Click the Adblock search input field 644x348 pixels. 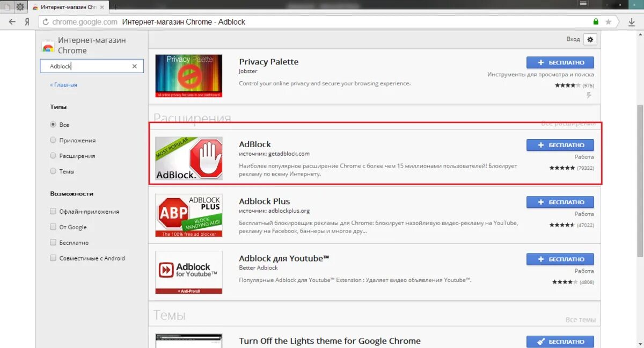point(92,66)
